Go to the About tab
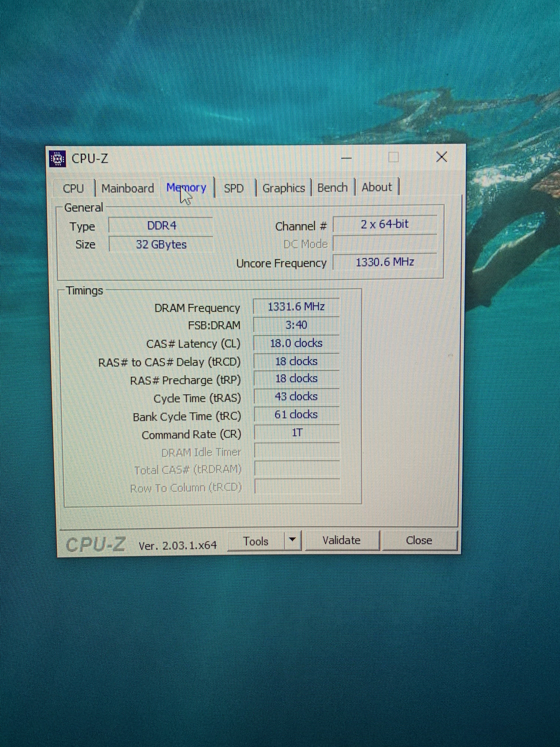This screenshot has width=560, height=747. [377, 187]
